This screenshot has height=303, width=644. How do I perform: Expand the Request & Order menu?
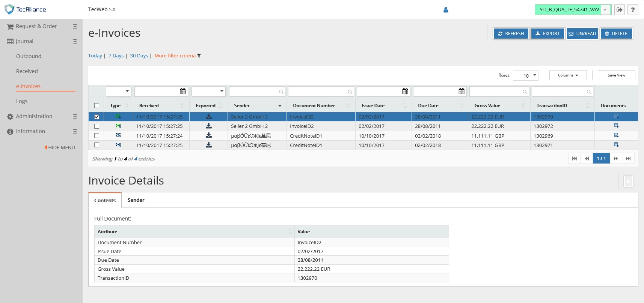point(75,26)
